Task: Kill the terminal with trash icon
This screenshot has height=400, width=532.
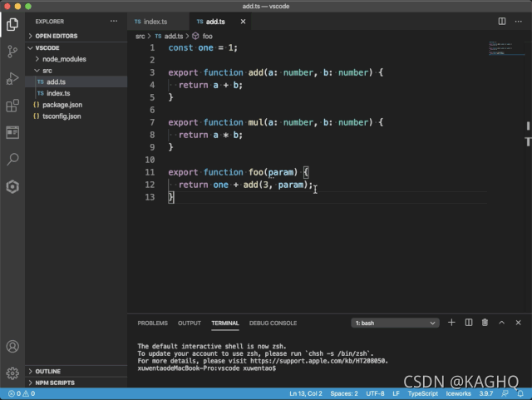Action: (485, 323)
